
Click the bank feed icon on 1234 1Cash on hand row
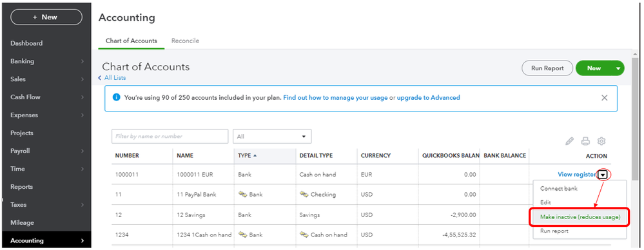(x=243, y=235)
